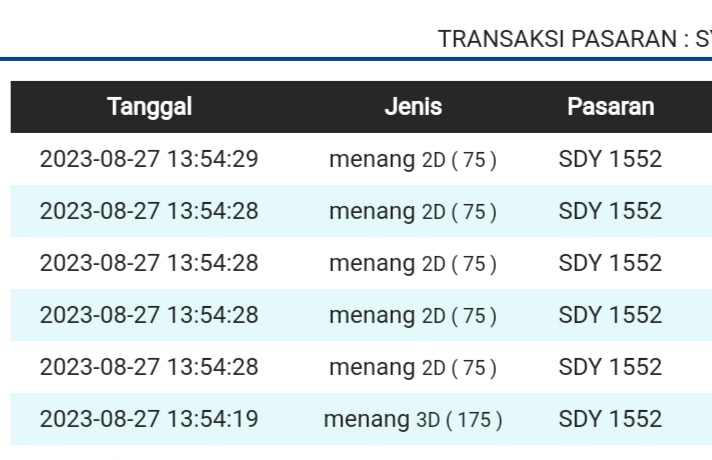The image size is (712, 460).
Task: Select the date cell in the second table row
Action: 149,211
